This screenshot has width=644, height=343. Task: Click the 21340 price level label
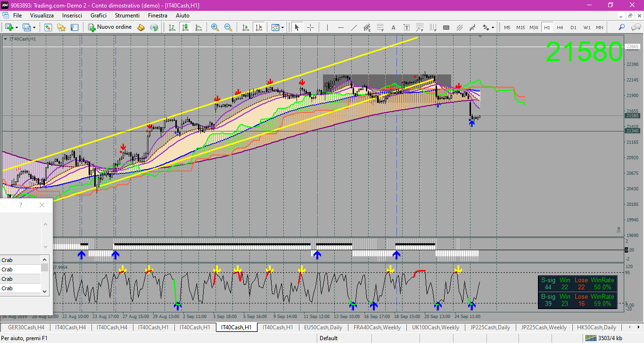point(632,131)
